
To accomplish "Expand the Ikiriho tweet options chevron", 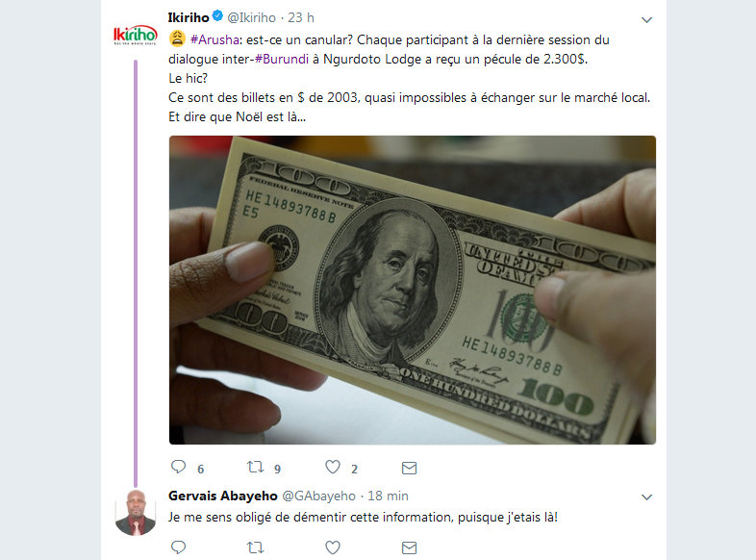I will tap(646, 20).
